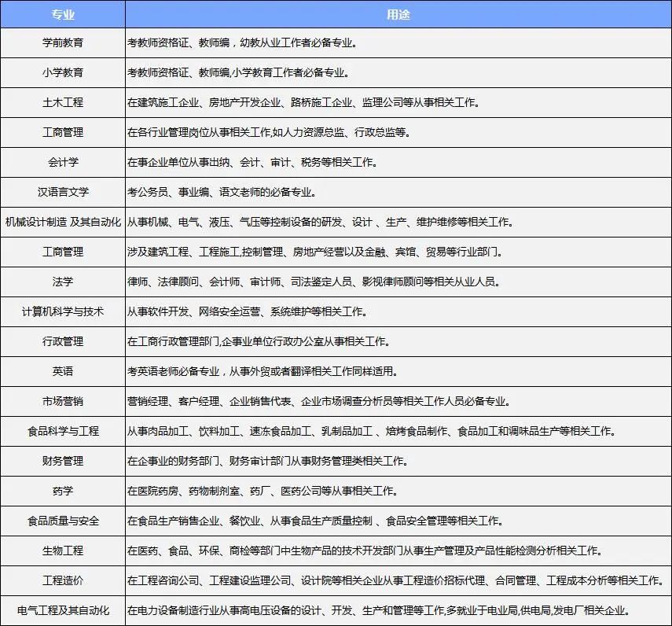This screenshot has width=672, height=626.
Task: Click the 用途 column header
Action: click(x=398, y=15)
